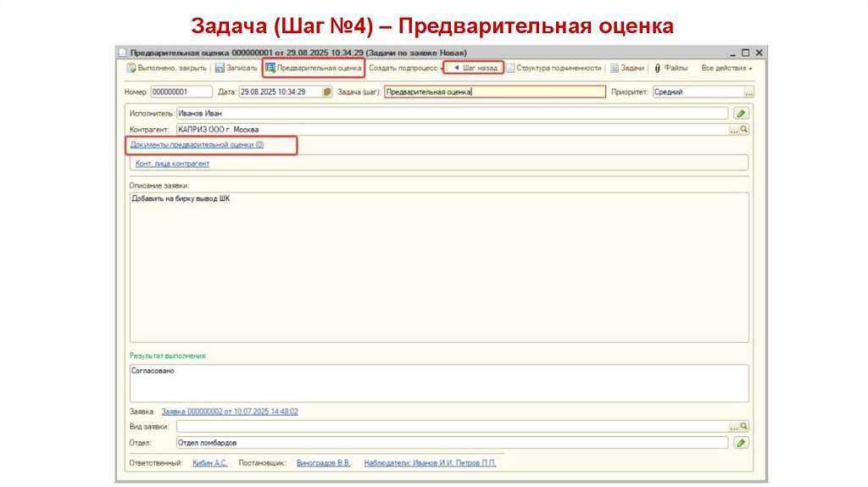Expand the 'Создать подпроцесс' dropdown
Image resolution: width=868 pixels, height=487 pixels.
point(406,68)
